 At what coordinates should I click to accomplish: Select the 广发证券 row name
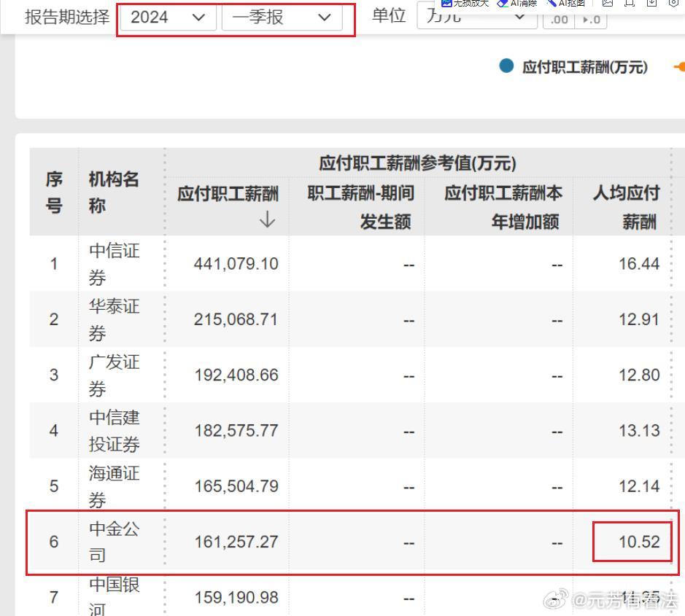[114, 375]
